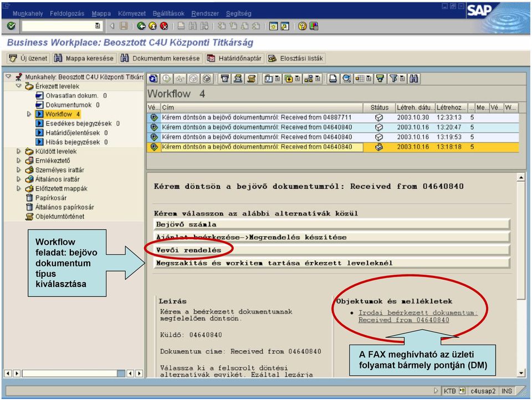Click the binoculars Find icon in Workflow toolbar
The image size is (532, 400).
(x=413, y=79)
